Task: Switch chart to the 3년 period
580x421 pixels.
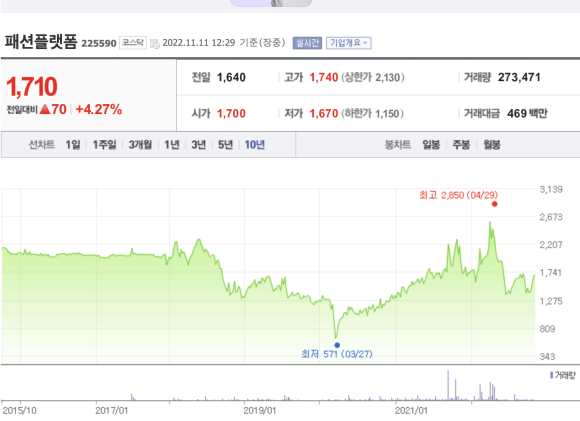Action: pyautogui.click(x=199, y=145)
